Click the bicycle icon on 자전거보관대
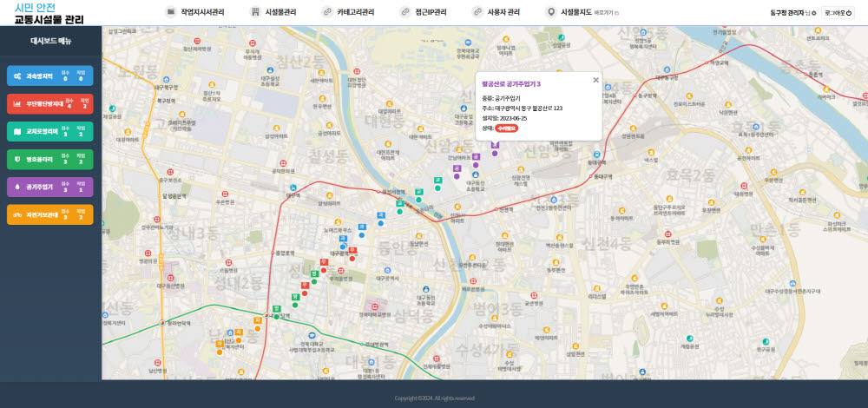868x408 pixels. (17, 214)
